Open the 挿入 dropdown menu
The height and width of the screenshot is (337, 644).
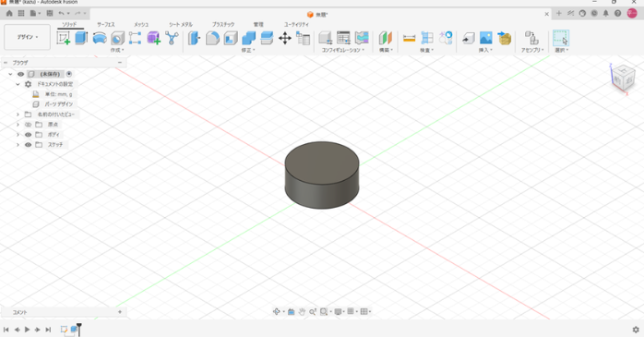pos(485,50)
